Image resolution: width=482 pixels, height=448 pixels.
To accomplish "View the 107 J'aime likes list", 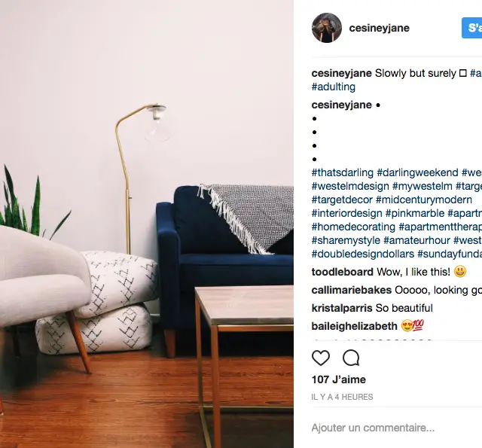I will [338, 379].
